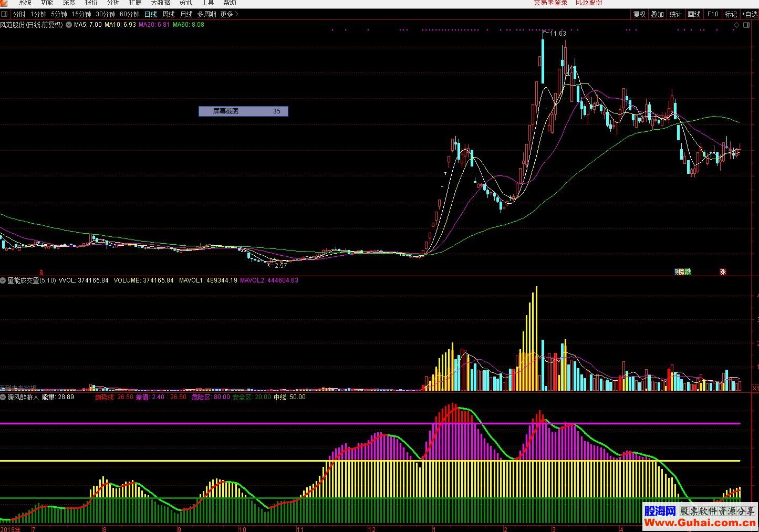Open the 帮助 menu
The width and height of the screenshot is (759, 532).
point(230,3)
